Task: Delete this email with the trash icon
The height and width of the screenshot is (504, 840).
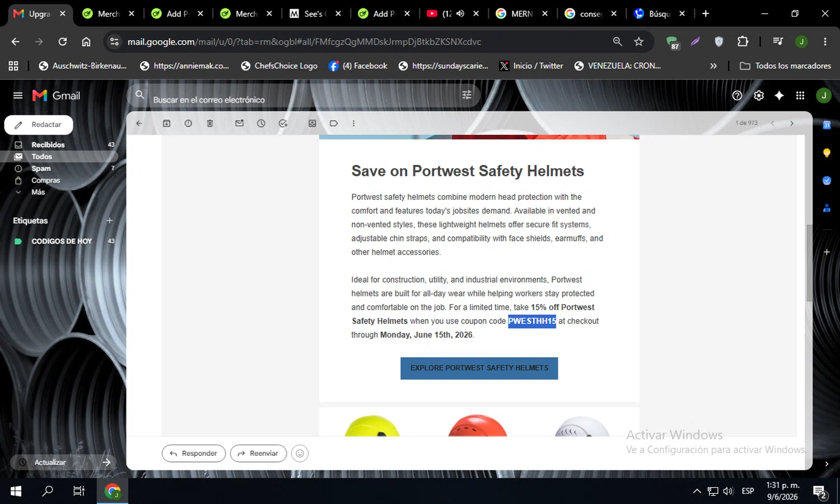Action: point(210,123)
